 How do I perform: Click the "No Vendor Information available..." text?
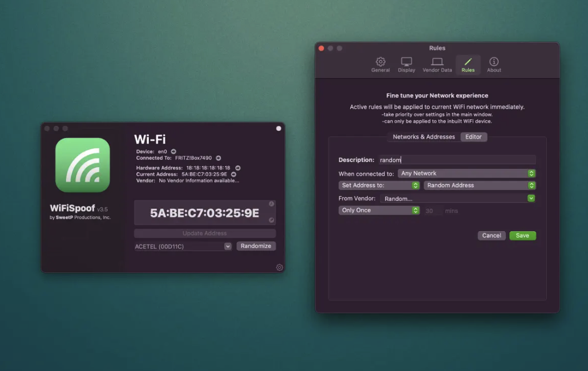199,180
